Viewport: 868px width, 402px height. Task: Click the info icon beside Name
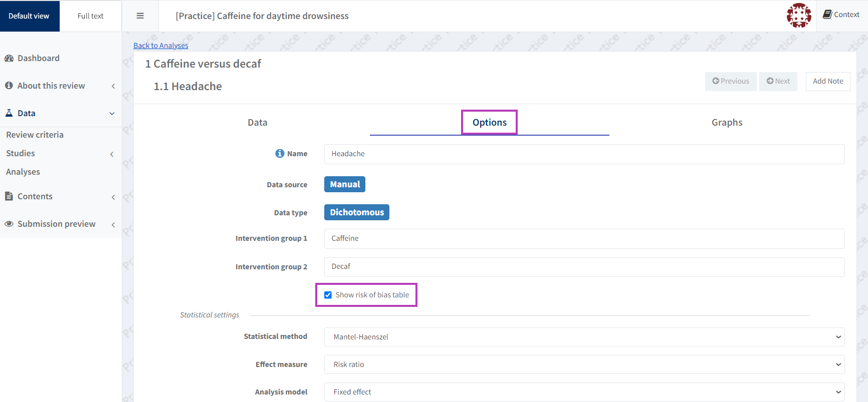click(x=280, y=154)
